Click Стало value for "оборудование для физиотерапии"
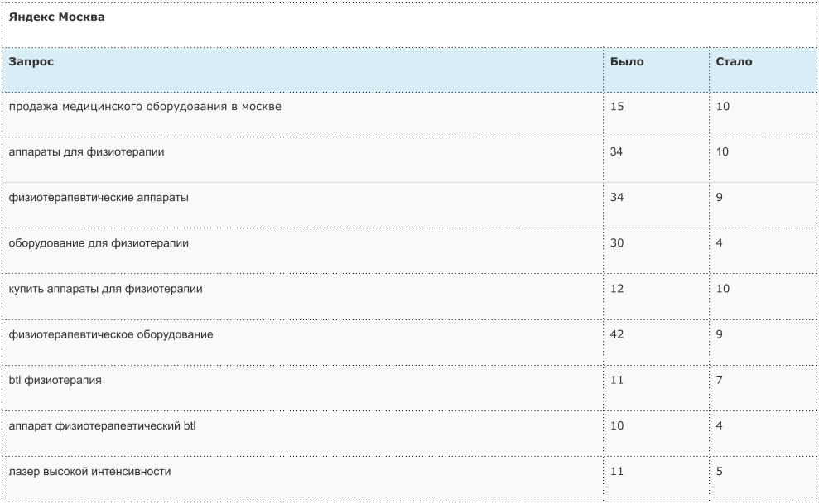 coord(720,243)
